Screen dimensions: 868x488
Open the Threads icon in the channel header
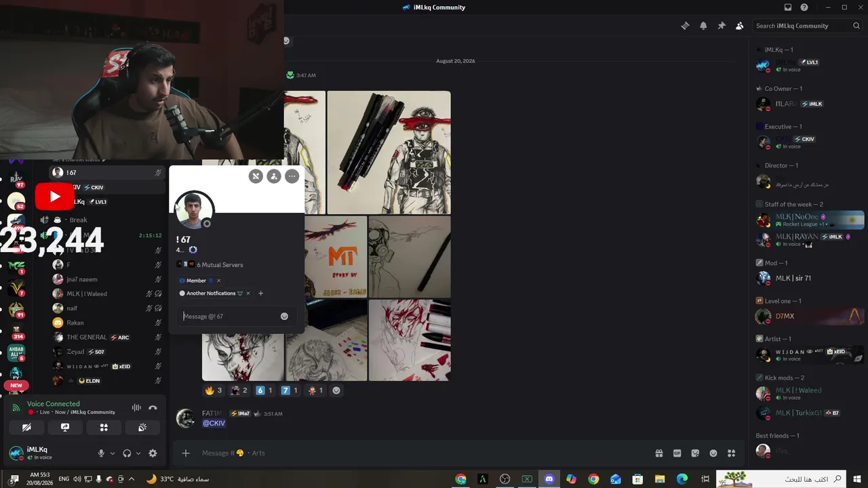pos(685,26)
